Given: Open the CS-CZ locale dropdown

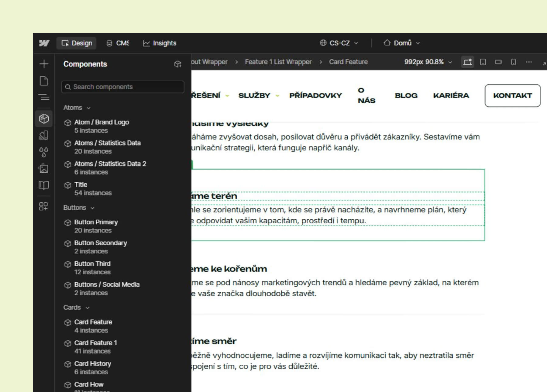Looking at the screenshot, I should (339, 43).
